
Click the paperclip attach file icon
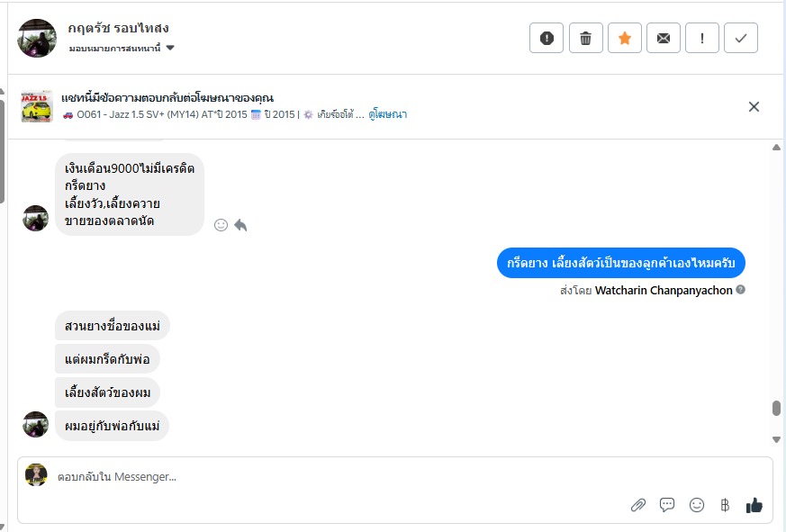pyautogui.click(x=638, y=505)
